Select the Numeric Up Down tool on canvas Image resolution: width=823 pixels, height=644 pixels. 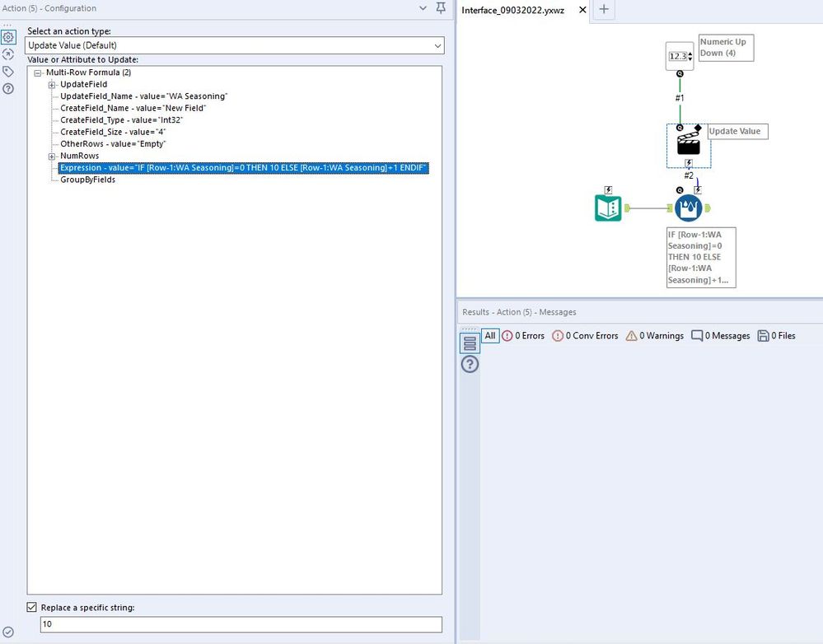(680, 56)
